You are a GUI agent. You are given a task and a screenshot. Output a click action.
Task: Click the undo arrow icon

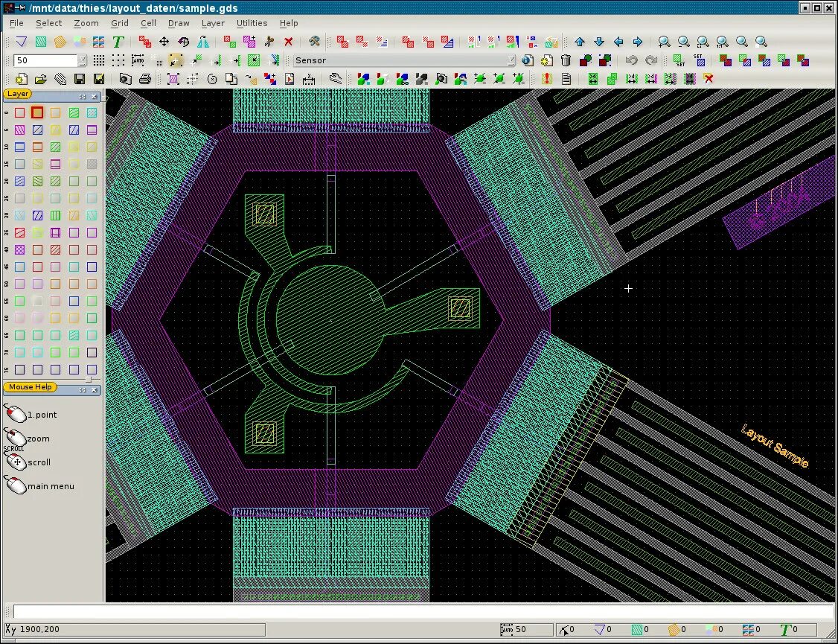coord(632,60)
